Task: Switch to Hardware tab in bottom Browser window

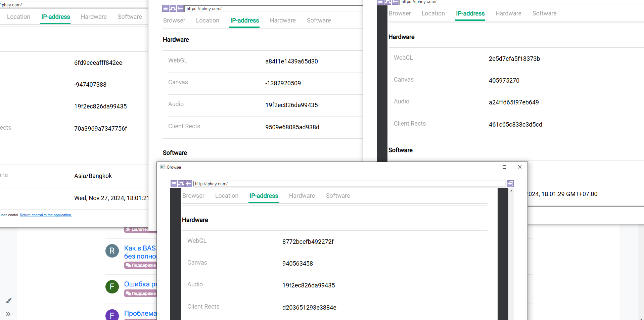Action: pos(302,196)
